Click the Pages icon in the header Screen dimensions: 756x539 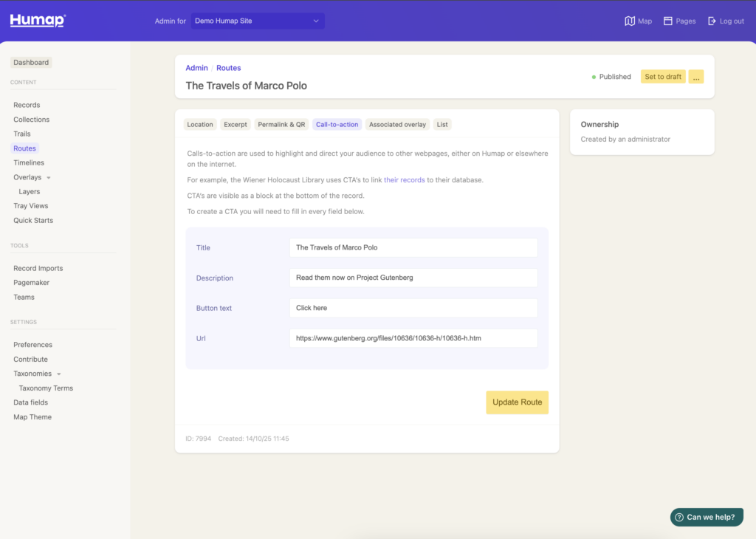678,21
